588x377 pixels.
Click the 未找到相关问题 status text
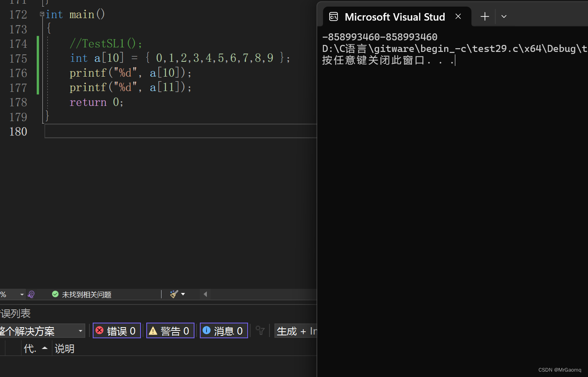pyautogui.click(x=87, y=295)
